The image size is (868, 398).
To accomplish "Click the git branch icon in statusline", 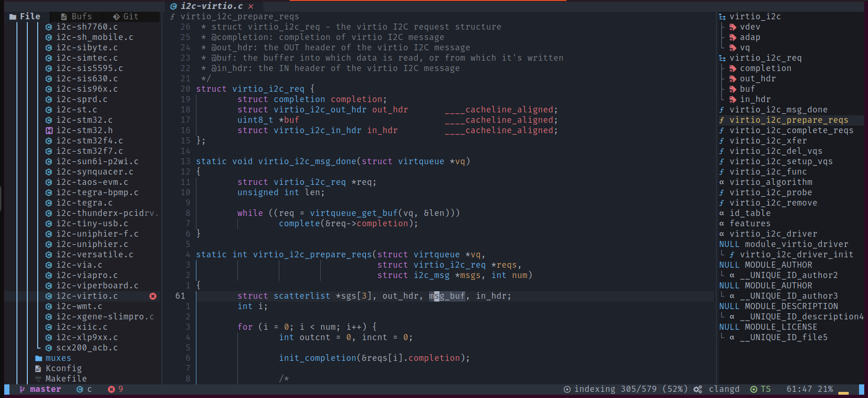I will [x=22, y=389].
